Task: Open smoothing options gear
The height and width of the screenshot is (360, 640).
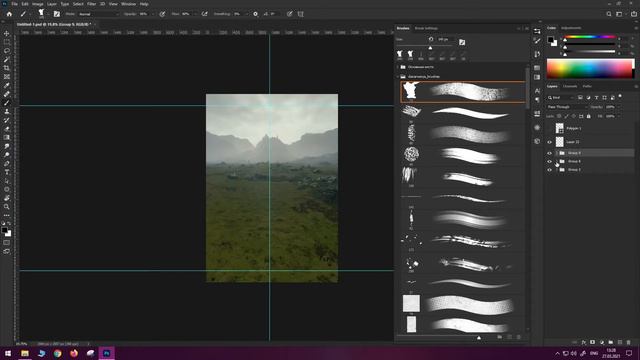Action: (256, 14)
